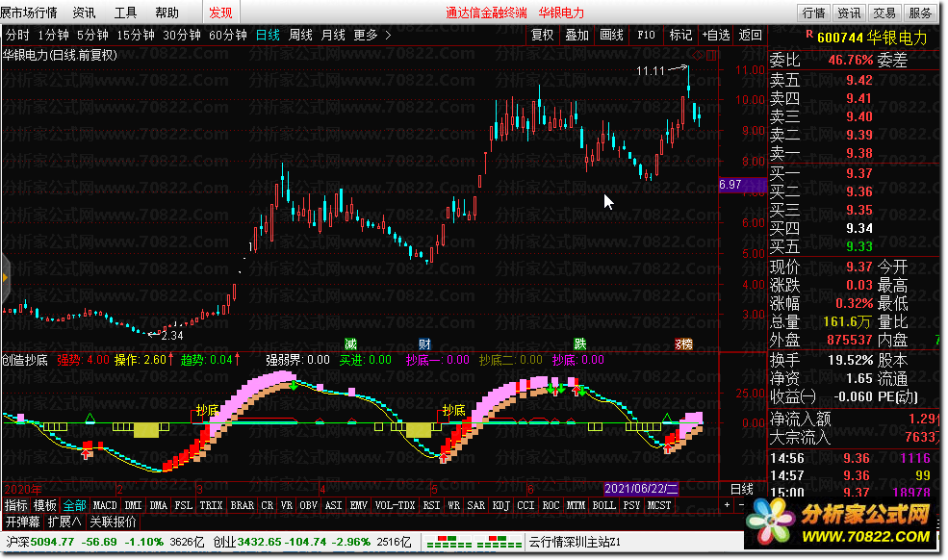Screen dimensions: 948x560
Task: Click the minus zoom-out icon beside MCST tabs
Action: pyautogui.click(x=742, y=505)
